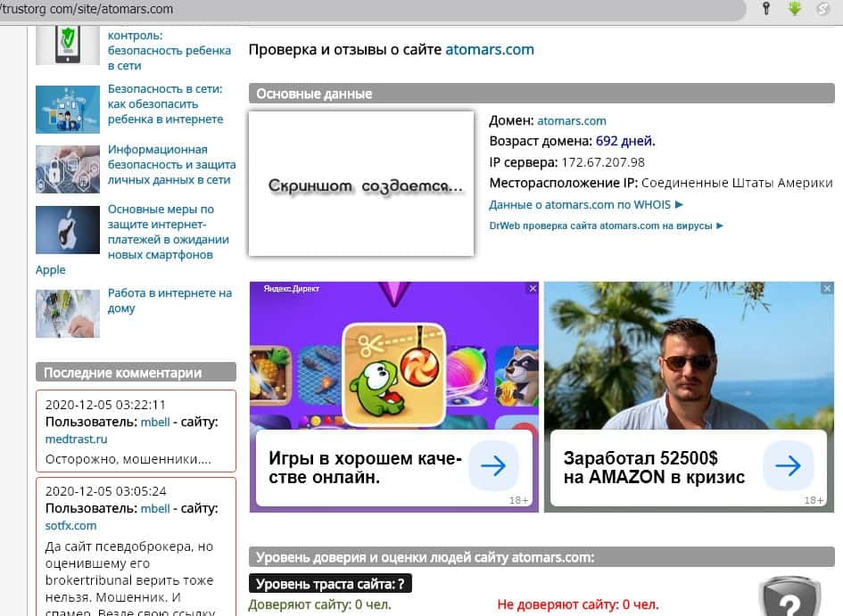Click the key icon in browser toolbar
The width and height of the screenshot is (843, 616).
pyautogui.click(x=766, y=8)
